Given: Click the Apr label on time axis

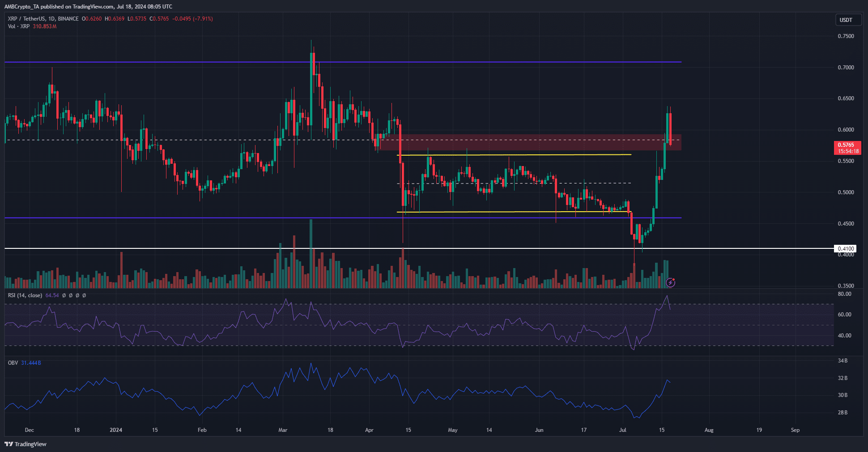Looking at the screenshot, I should coord(369,430).
